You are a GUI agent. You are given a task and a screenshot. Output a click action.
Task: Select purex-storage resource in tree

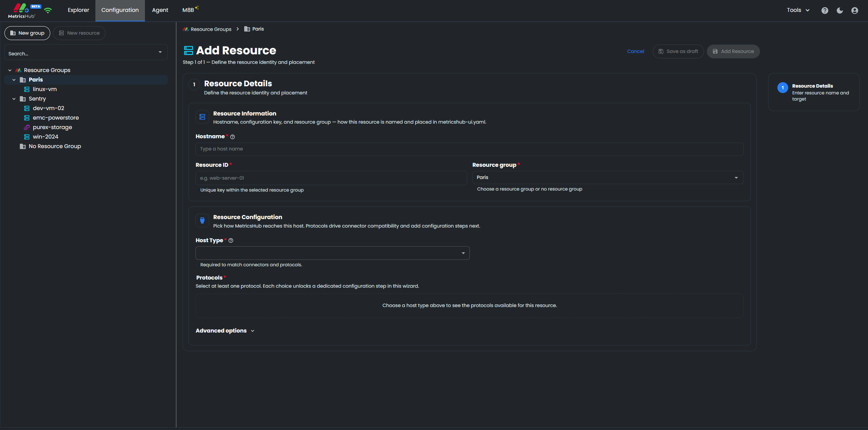52,127
